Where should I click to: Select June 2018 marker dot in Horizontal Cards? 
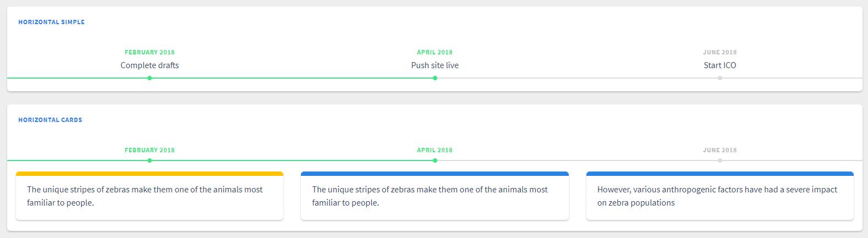(719, 160)
